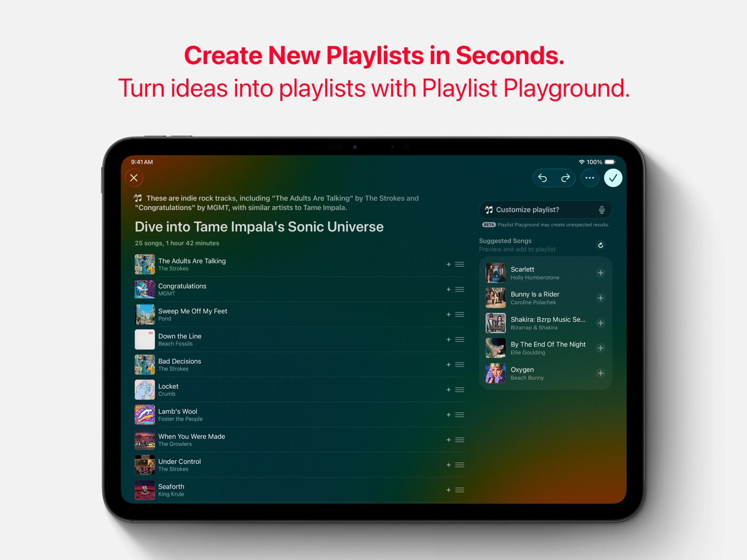Screen dimensions: 747x560
Task: Select reorder handle on Sweep Me Off My Feet
Action: (459, 315)
